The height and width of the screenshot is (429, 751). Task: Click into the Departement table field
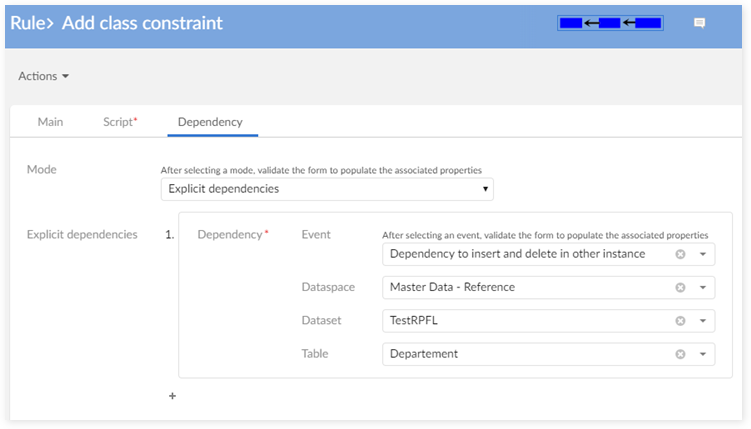click(520, 354)
